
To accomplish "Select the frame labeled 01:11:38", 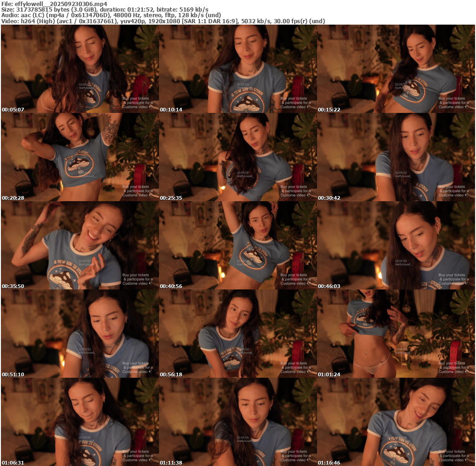I will 238,422.
